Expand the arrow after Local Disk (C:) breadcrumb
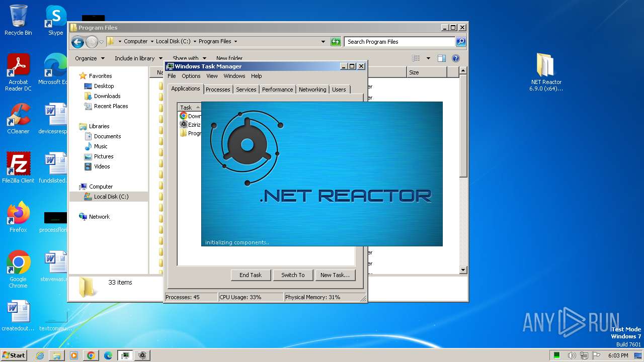Viewport: 644px width, 362px height. click(x=194, y=42)
